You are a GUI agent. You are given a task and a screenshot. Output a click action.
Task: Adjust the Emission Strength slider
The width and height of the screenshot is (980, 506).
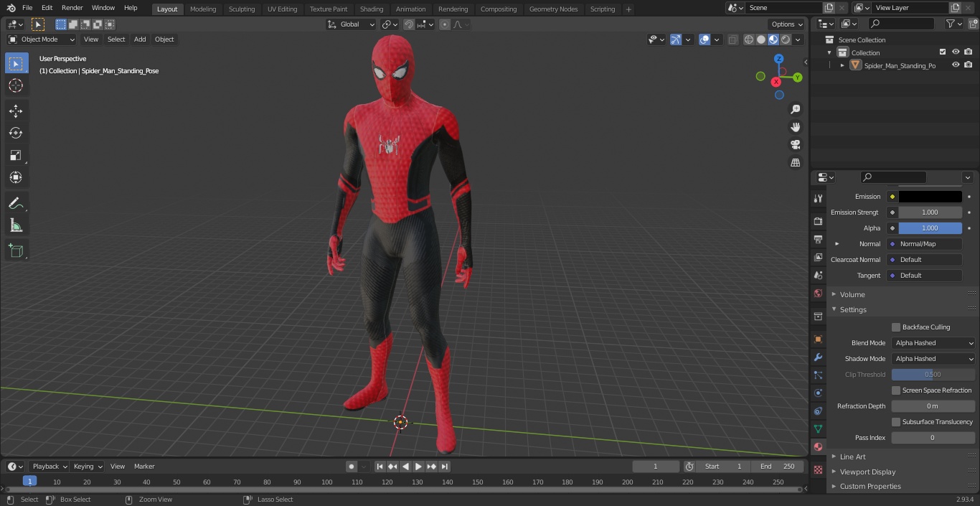(x=930, y=212)
